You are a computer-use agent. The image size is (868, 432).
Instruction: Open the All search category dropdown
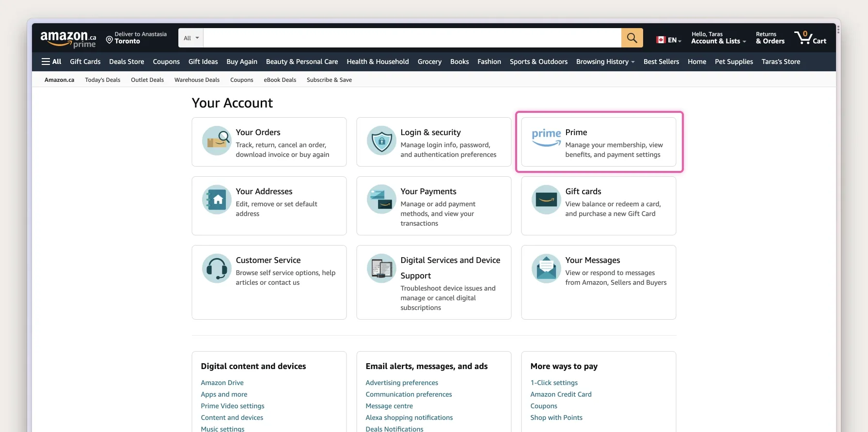pyautogui.click(x=191, y=38)
